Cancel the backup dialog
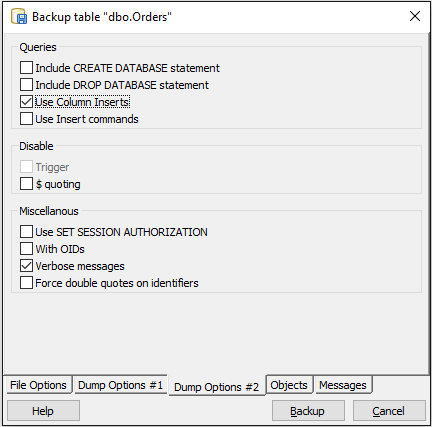Screen dimensions: 432x427 point(389,411)
